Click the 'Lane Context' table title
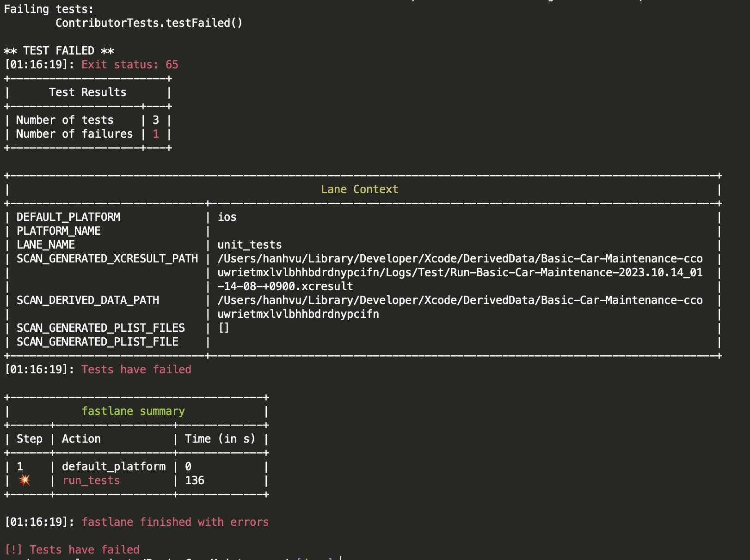 point(359,189)
